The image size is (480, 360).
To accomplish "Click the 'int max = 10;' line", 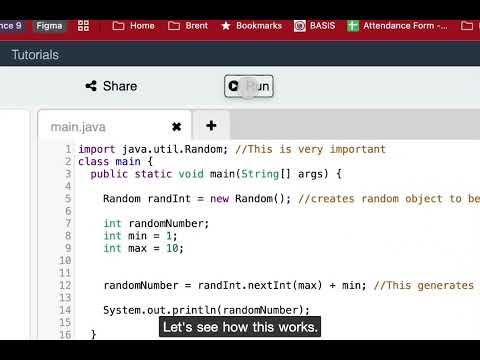I will [143, 248].
